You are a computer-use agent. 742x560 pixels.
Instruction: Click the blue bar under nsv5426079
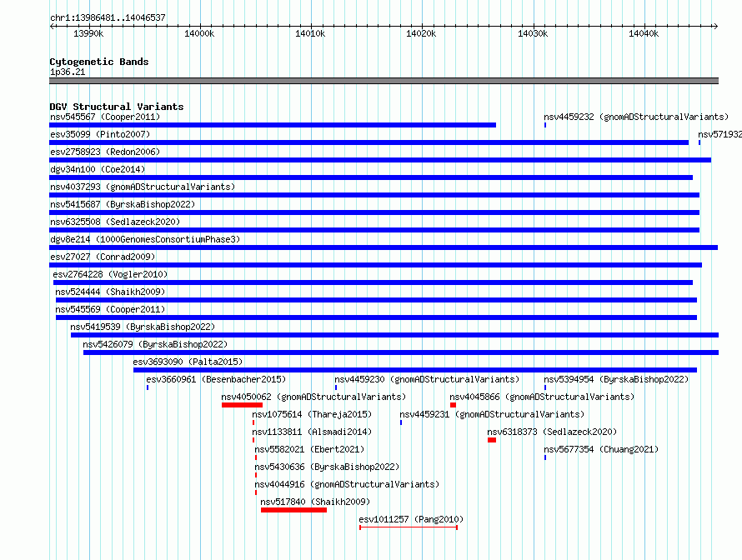click(x=401, y=352)
